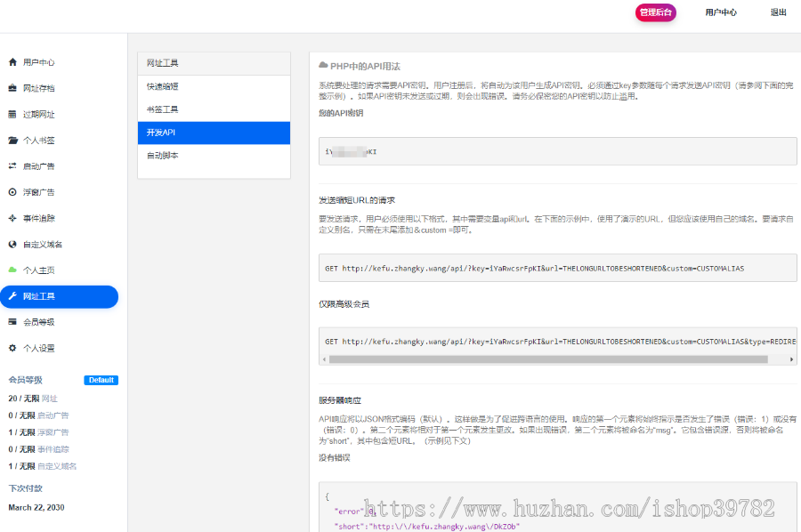Click the right arrow of the code scrollbar
The width and height of the screenshot is (801, 532).
pos(792,359)
